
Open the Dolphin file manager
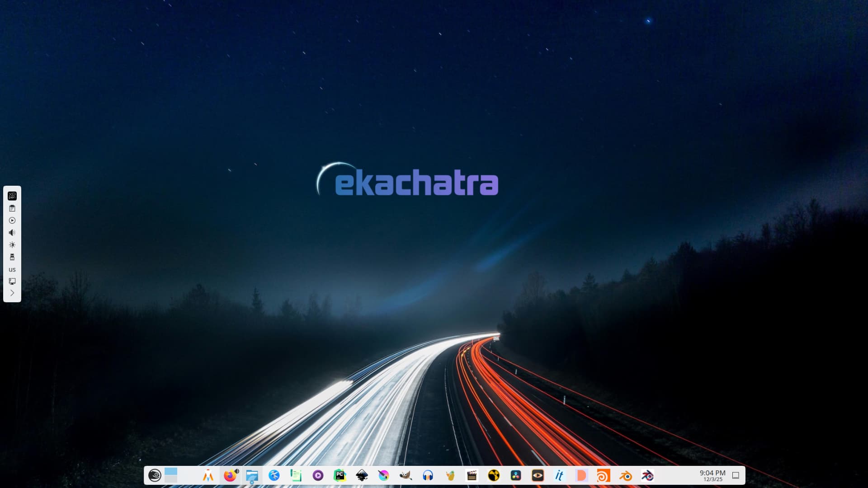pos(252,475)
